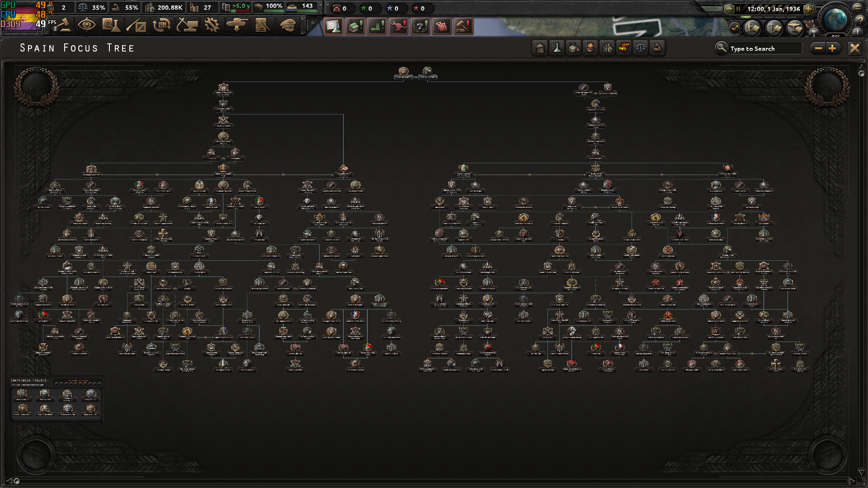Select the Air Production continuous focus
The image size is (868, 488).
coord(45,395)
